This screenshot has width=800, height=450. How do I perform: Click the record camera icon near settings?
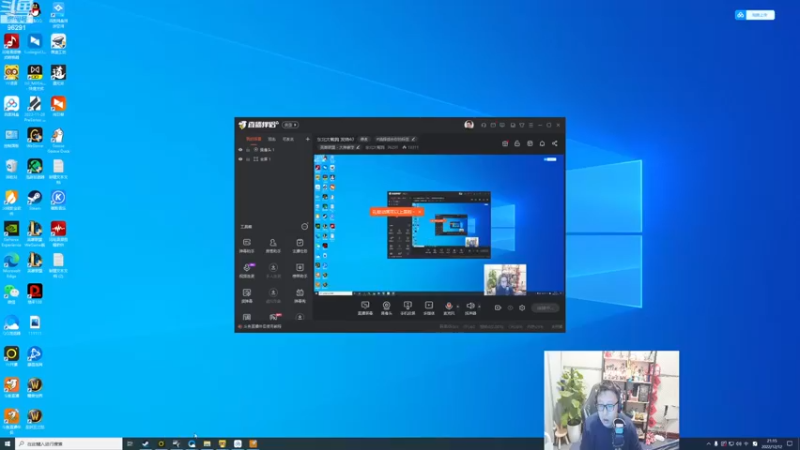[x=498, y=308]
